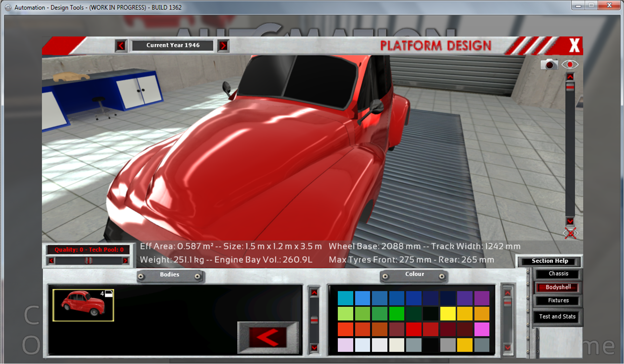
Task: Decrease quality with the left arrow
Action: [x=51, y=261]
